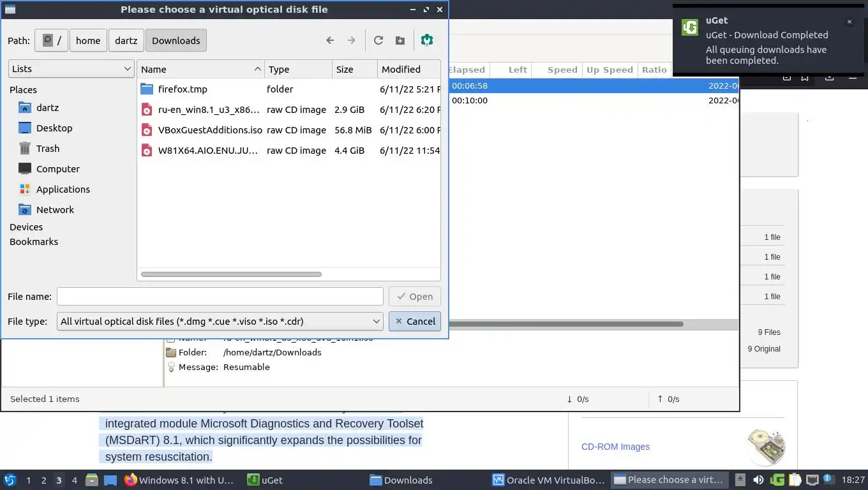Open file manager launcher on taskbar
Screen dimensions: 868x490
pyautogui.click(x=92, y=480)
